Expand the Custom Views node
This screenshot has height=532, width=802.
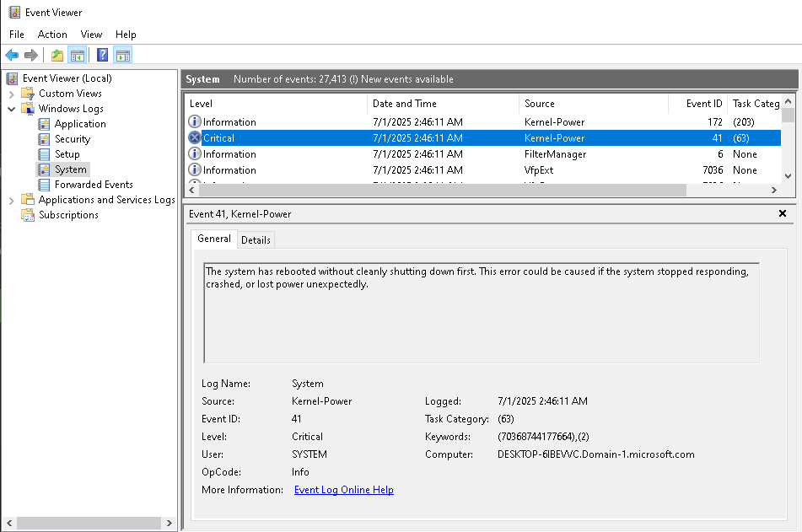click(x=11, y=94)
